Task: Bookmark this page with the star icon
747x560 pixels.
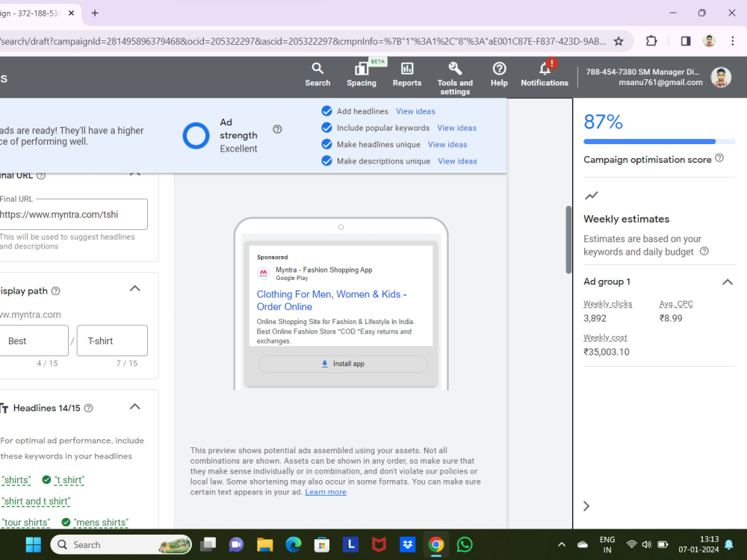Action: click(x=619, y=41)
